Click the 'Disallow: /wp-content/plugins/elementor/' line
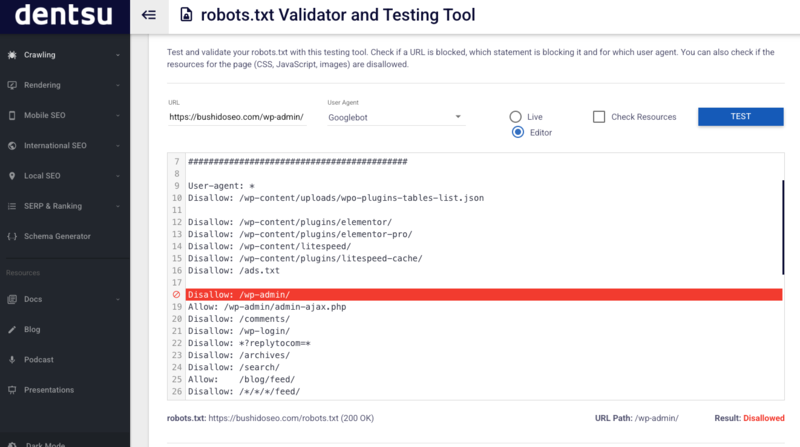 tap(290, 222)
